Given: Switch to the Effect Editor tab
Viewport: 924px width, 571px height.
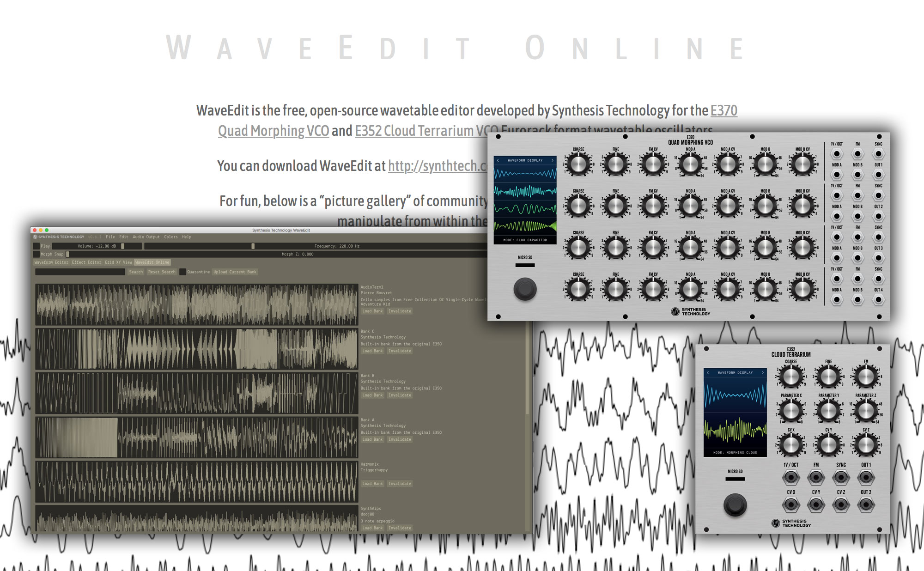Looking at the screenshot, I should pyautogui.click(x=86, y=262).
